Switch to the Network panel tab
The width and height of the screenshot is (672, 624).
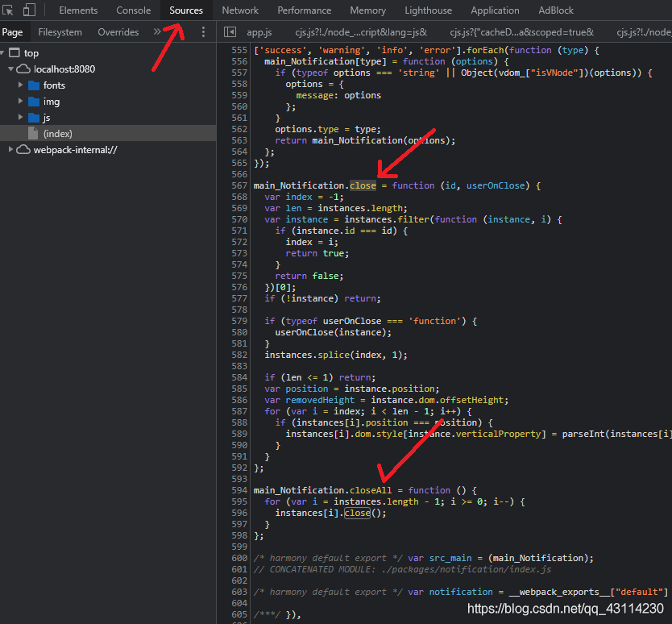240,10
